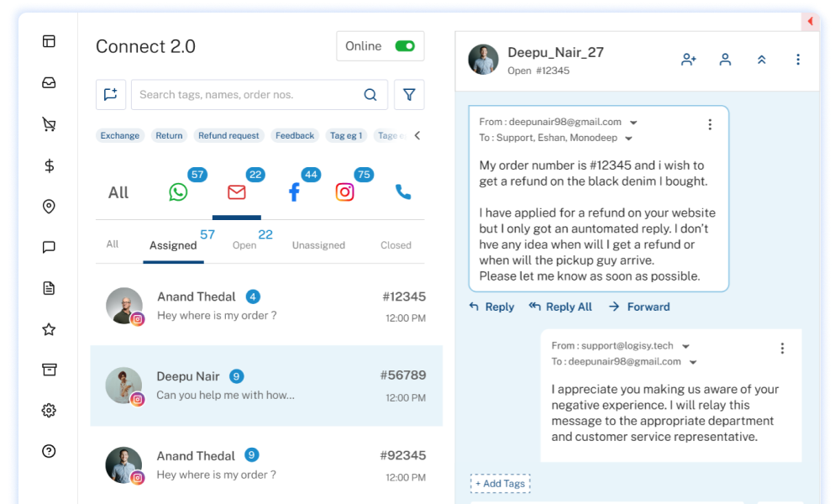This screenshot has width=840, height=504.
Task: Expand the From deepunair98@gmail.com dropdown
Action: tap(633, 123)
